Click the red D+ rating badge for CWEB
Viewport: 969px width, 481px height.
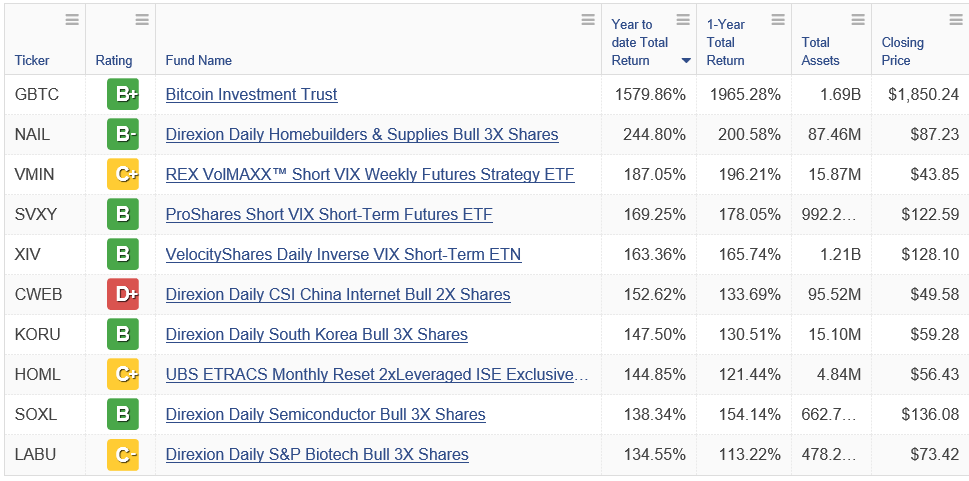click(123, 295)
